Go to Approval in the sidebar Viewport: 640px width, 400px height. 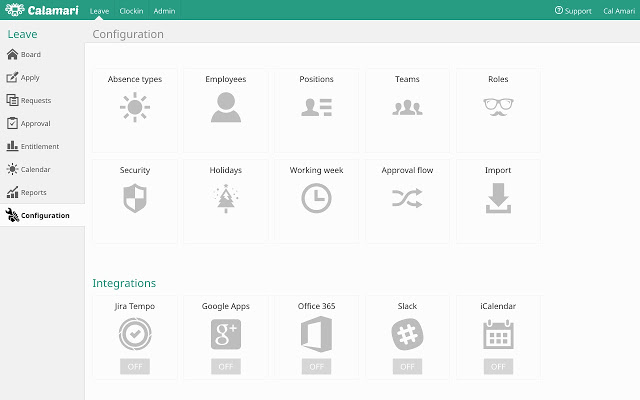[x=36, y=124]
